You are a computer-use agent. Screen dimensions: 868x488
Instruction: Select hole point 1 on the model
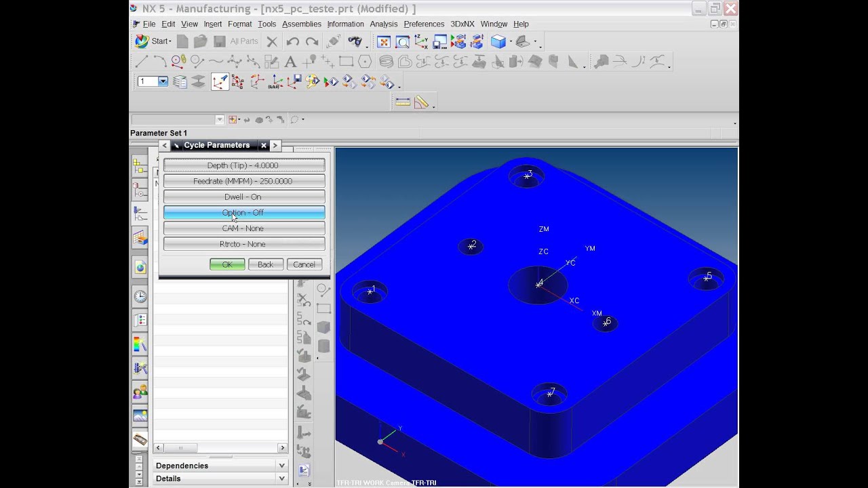[x=372, y=290]
